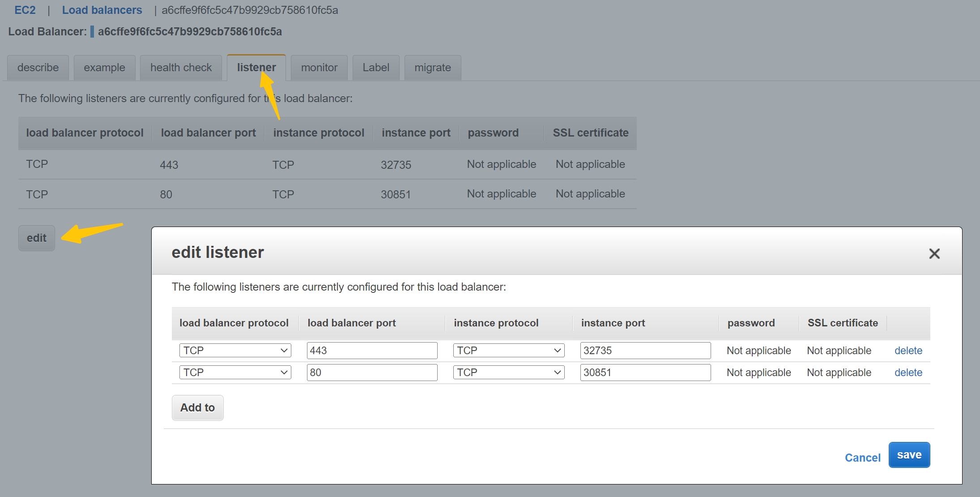This screenshot has width=980, height=497.
Task: Close the edit listener dialog
Action: tap(934, 253)
